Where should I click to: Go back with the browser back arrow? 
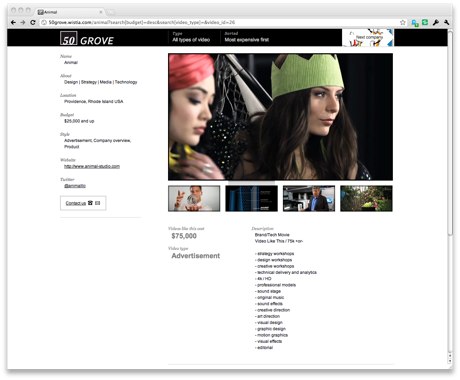point(13,22)
